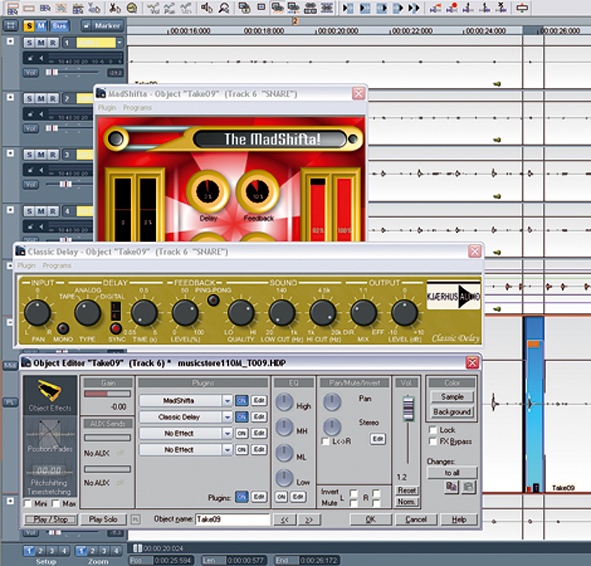Image resolution: width=591 pixels, height=566 pixels.
Task: Click the MIX knob in Classic Delay
Action: 363,313
